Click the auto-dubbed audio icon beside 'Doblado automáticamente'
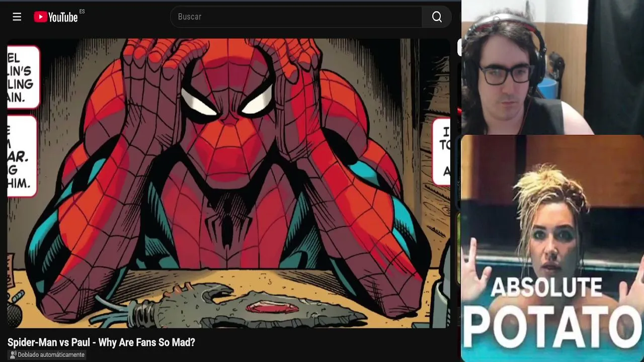The image size is (644, 362). (14, 355)
